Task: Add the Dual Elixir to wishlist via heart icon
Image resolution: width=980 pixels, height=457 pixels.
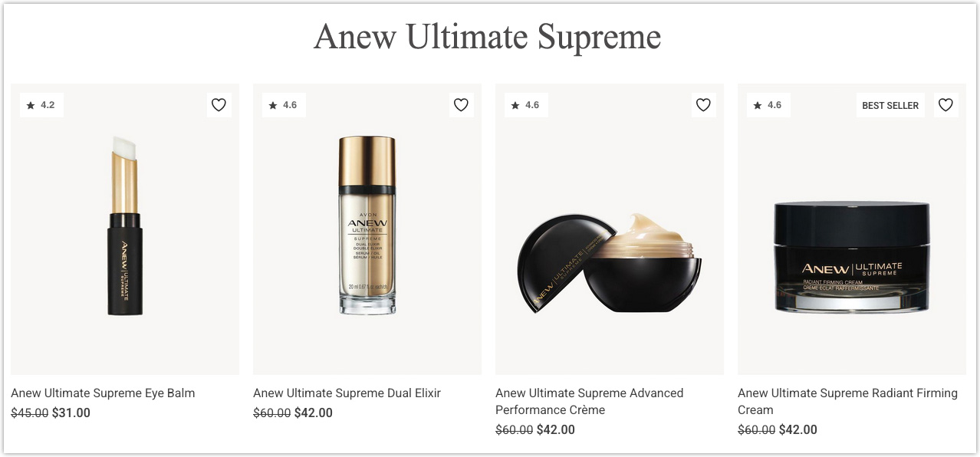Action: click(x=461, y=104)
